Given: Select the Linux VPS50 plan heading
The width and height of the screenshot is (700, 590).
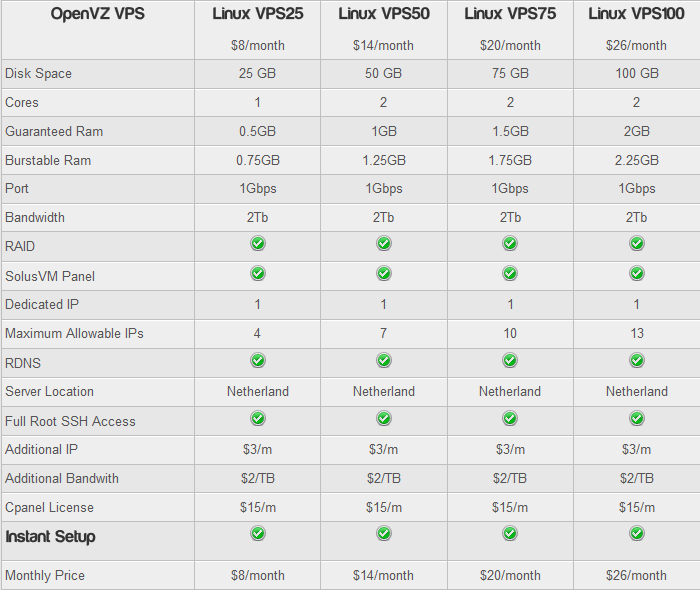Looking at the screenshot, I should (384, 14).
